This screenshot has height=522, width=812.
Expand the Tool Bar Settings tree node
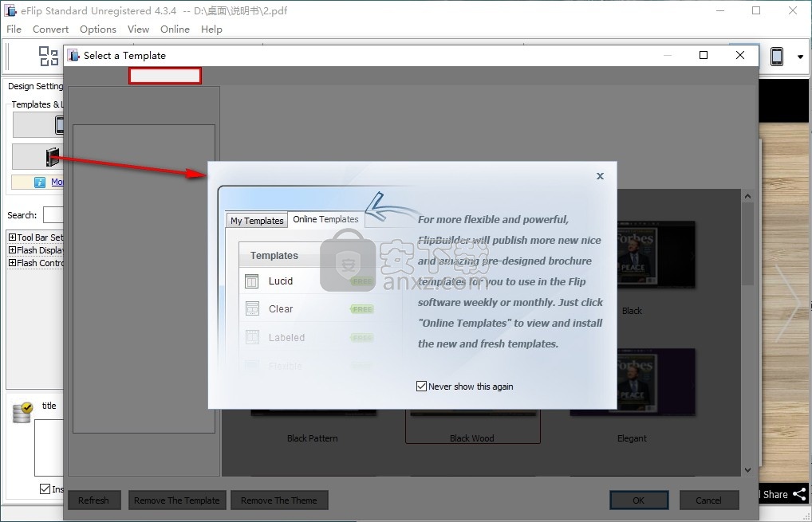tap(13, 237)
